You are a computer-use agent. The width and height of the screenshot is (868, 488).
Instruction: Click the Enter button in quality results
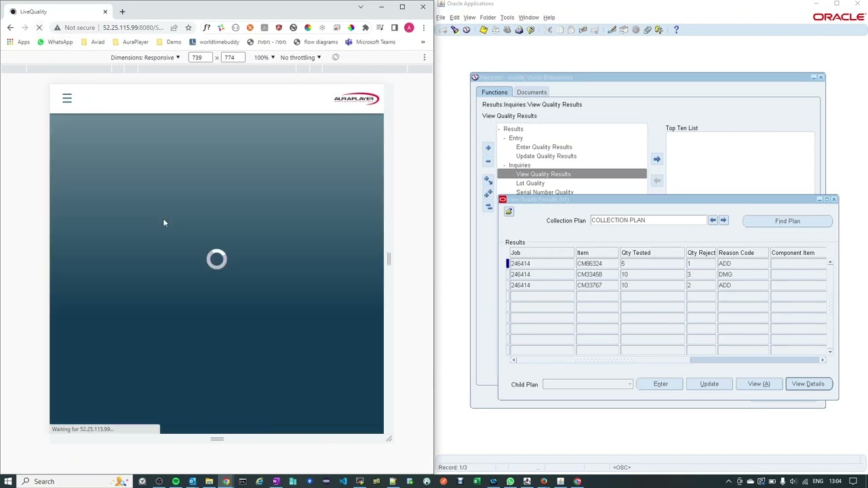pos(660,384)
